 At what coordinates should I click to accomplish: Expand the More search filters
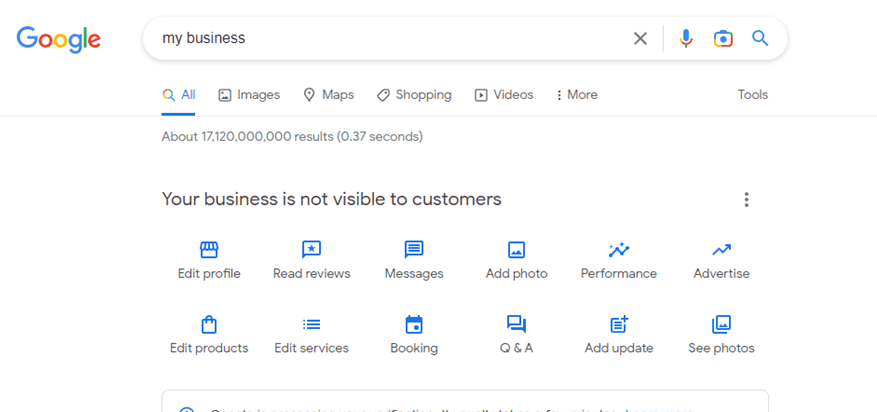click(576, 95)
